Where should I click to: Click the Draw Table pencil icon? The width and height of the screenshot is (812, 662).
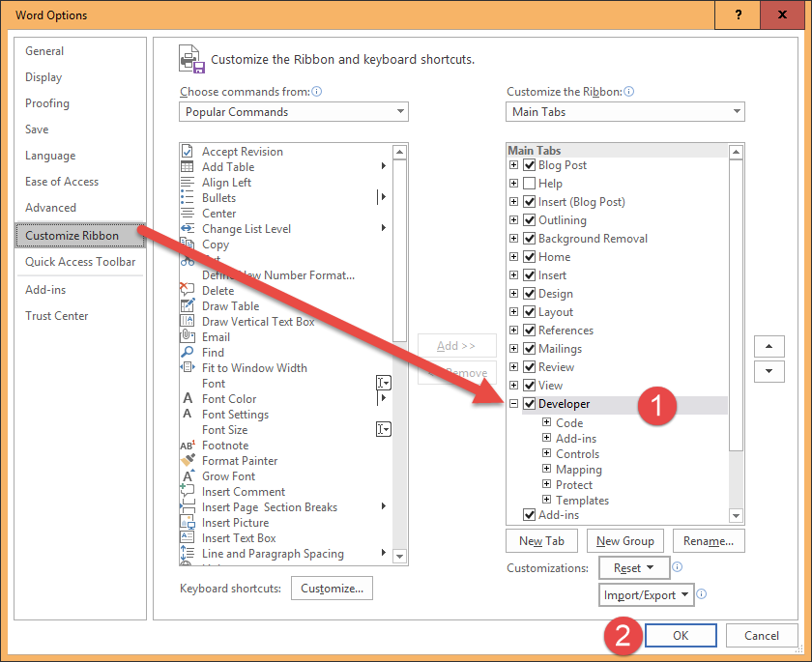(x=187, y=306)
